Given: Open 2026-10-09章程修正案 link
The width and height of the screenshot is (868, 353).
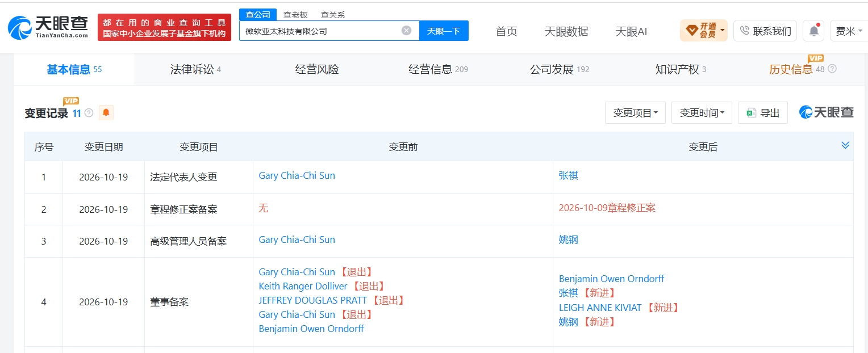Looking at the screenshot, I should [607, 208].
